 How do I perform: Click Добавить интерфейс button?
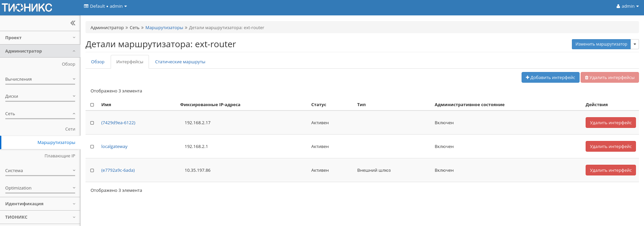(550, 77)
